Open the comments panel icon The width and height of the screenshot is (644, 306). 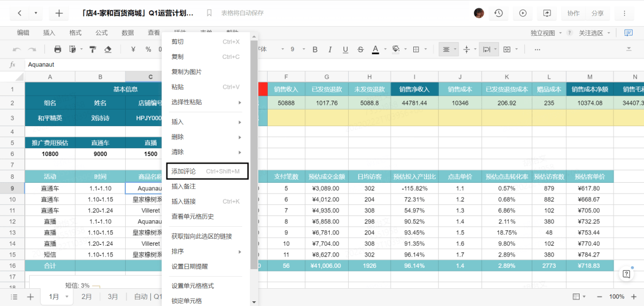pyautogui.click(x=628, y=33)
